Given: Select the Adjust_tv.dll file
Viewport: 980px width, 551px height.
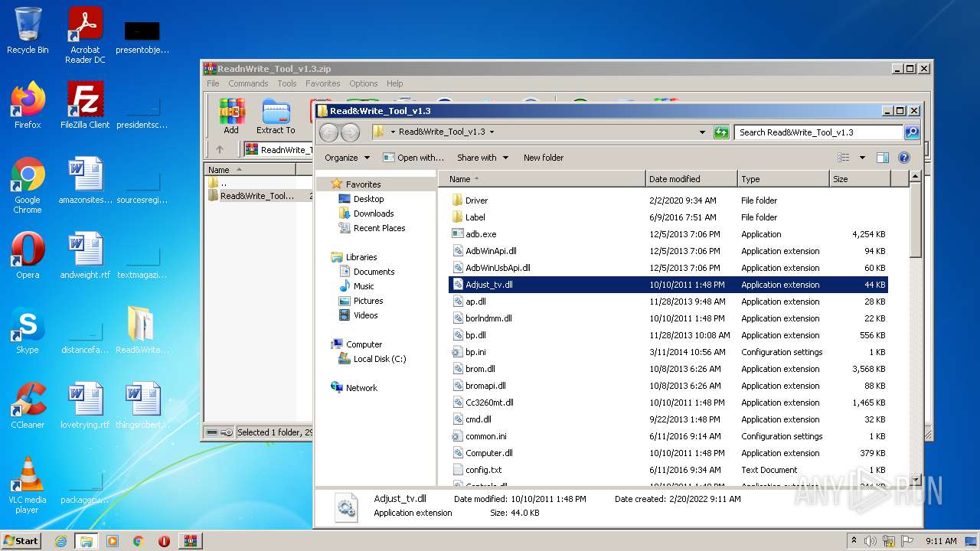Looking at the screenshot, I should tap(668, 285).
